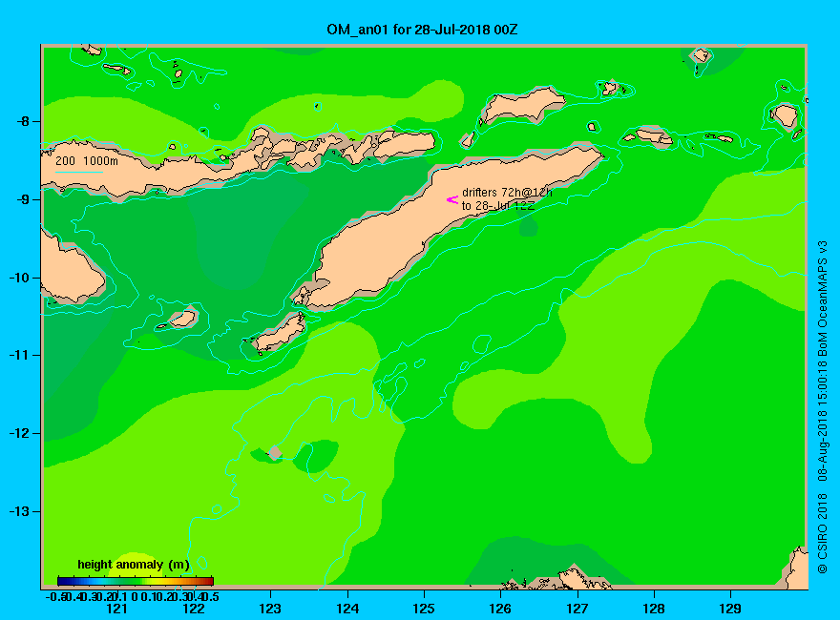840x620 pixels.
Task: Select the "drifters 72h@12h" label
Action: (507, 193)
